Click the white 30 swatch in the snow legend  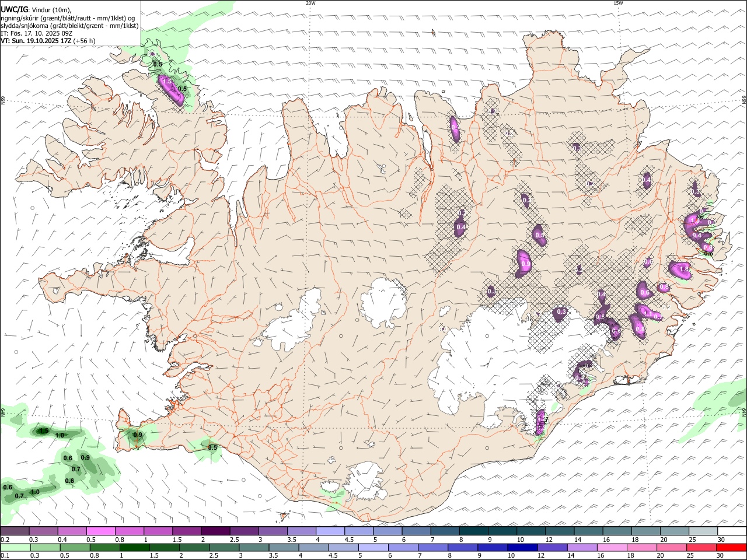tap(732, 531)
